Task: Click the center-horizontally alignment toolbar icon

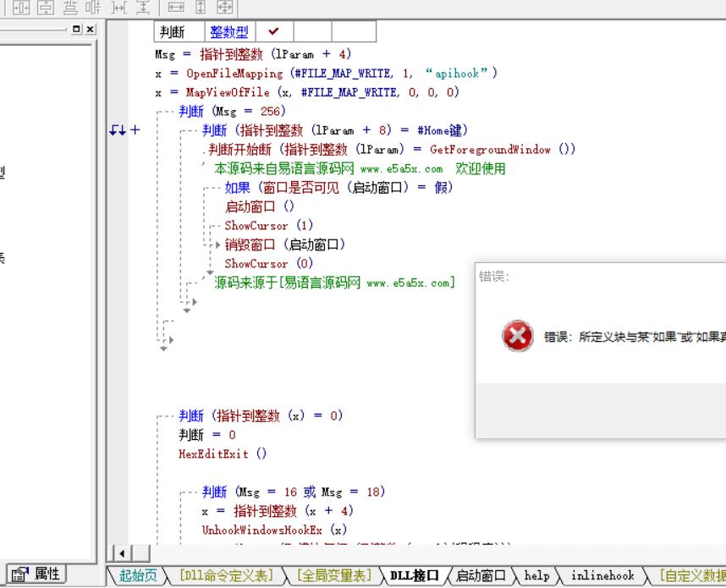Action: [x=21, y=7]
